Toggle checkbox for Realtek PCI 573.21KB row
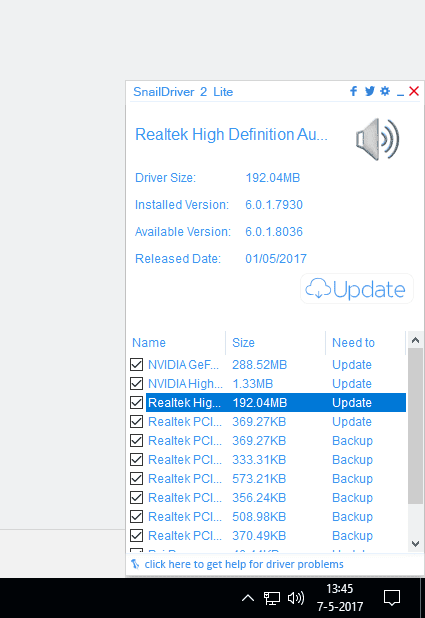The width and height of the screenshot is (425, 618). pos(136,478)
